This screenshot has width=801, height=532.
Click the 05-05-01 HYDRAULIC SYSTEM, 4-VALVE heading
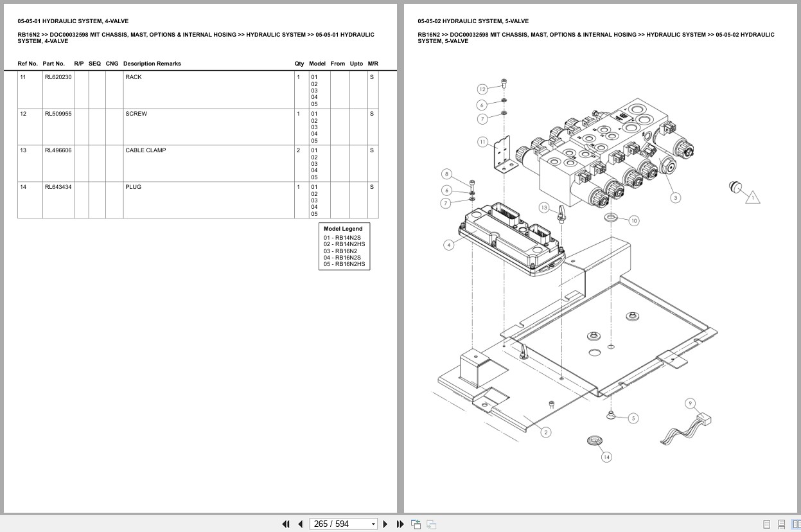click(x=73, y=21)
